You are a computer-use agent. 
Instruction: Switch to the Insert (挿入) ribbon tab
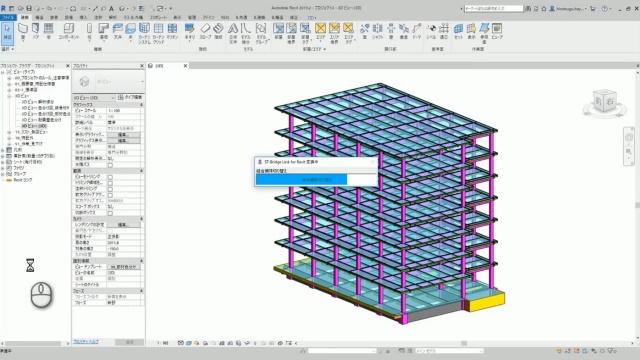click(83, 18)
